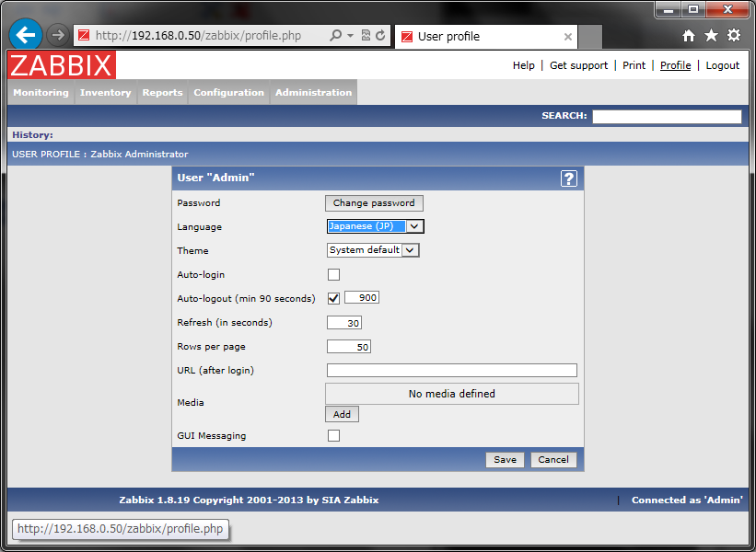The image size is (756, 552).
Task: Click the 'No media defined' text
Action: pyautogui.click(x=452, y=394)
